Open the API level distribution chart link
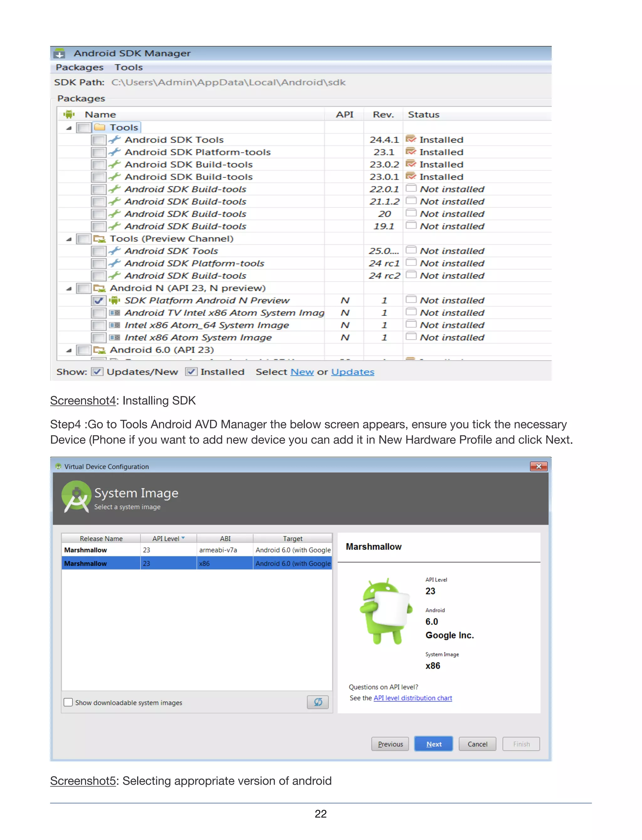The height and width of the screenshot is (840, 642). (x=412, y=698)
